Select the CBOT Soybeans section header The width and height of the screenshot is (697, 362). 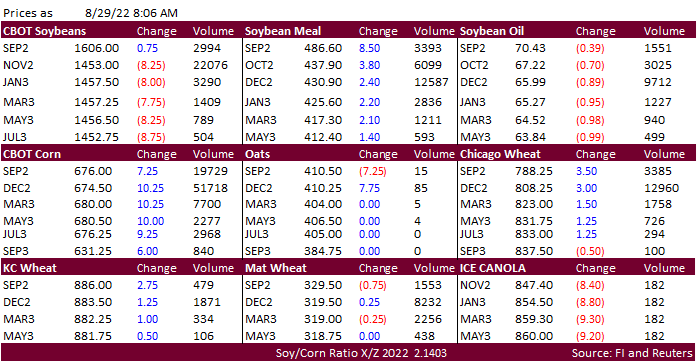[x=44, y=31]
